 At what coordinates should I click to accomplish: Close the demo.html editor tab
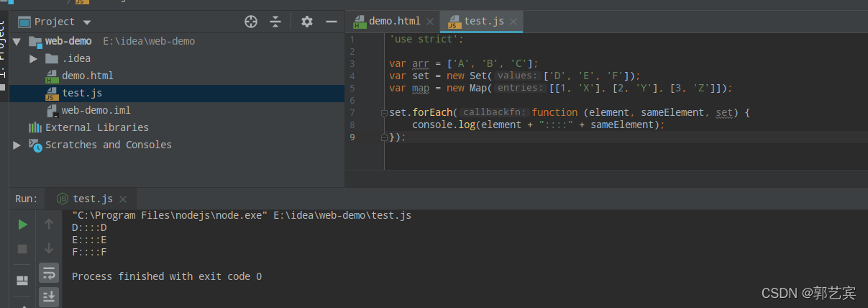[430, 22]
